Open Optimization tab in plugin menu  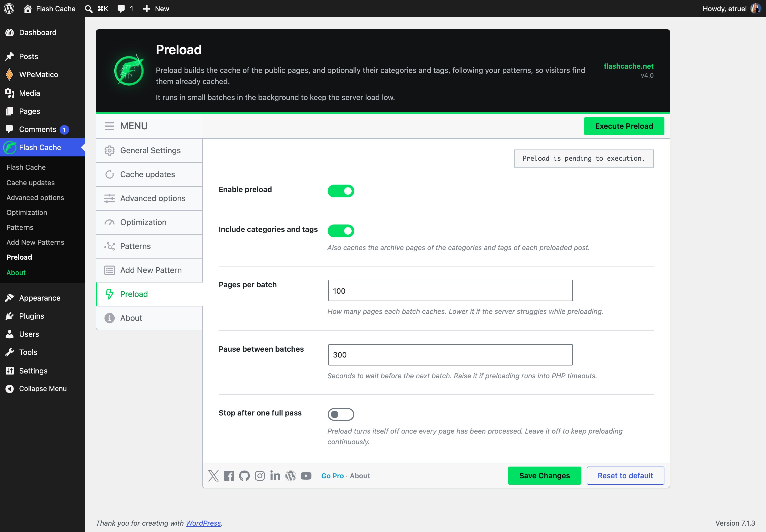(x=149, y=222)
